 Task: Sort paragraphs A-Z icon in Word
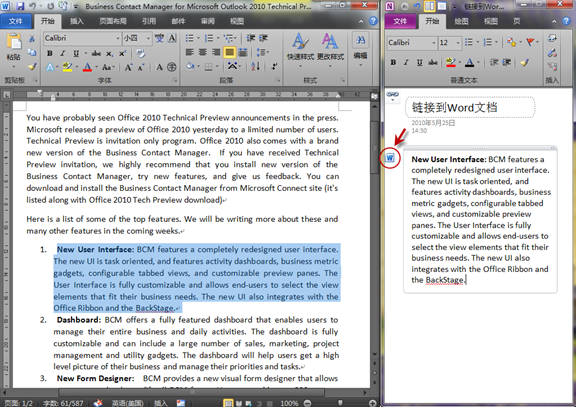point(255,66)
